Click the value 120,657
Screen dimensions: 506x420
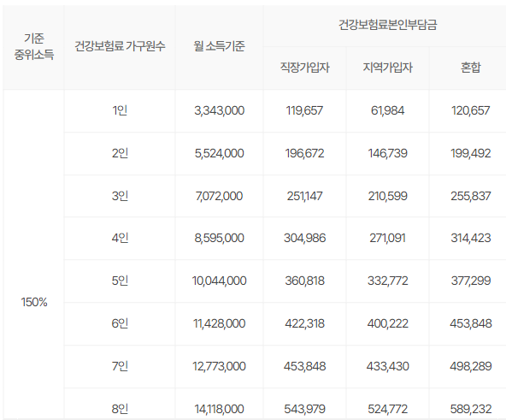(471, 111)
